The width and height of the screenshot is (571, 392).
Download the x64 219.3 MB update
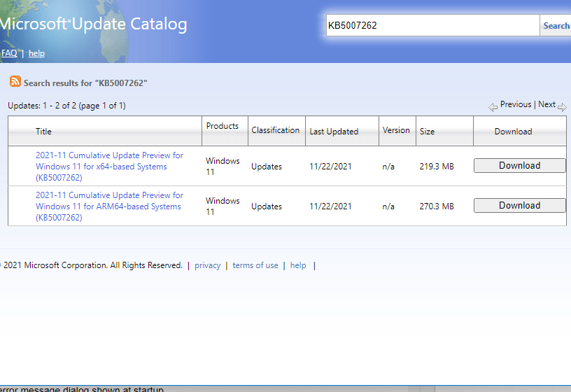(520, 165)
